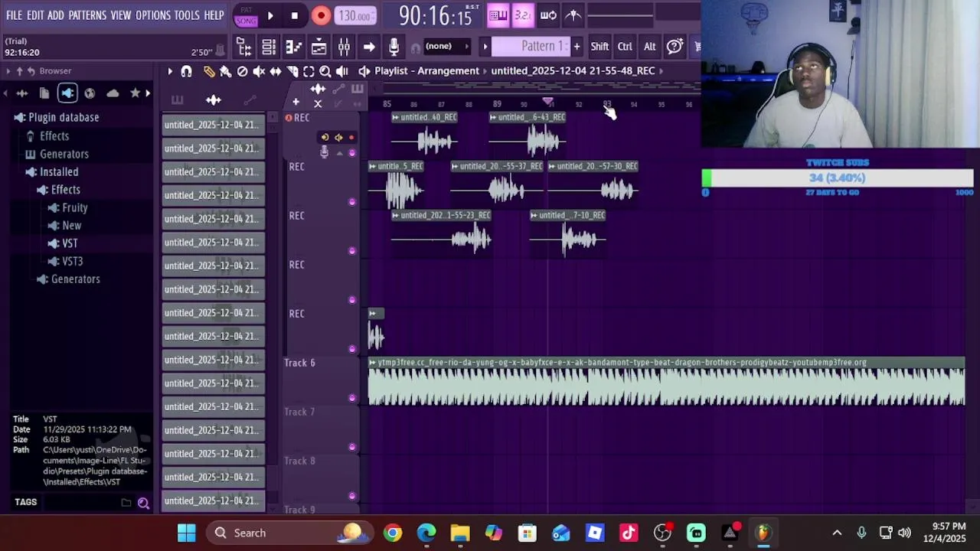Add new pattern with plus button
This screenshot has width=980, height=551.
pyautogui.click(x=577, y=47)
